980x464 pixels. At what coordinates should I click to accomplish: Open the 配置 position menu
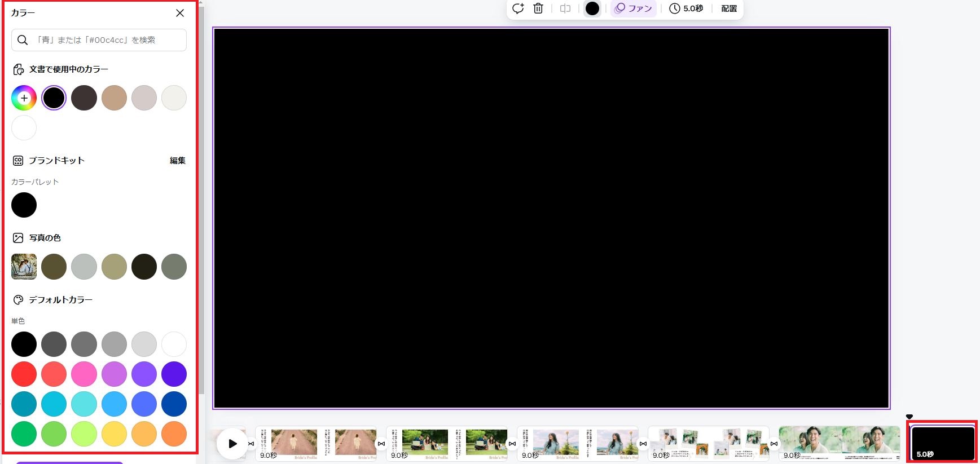[x=729, y=8]
